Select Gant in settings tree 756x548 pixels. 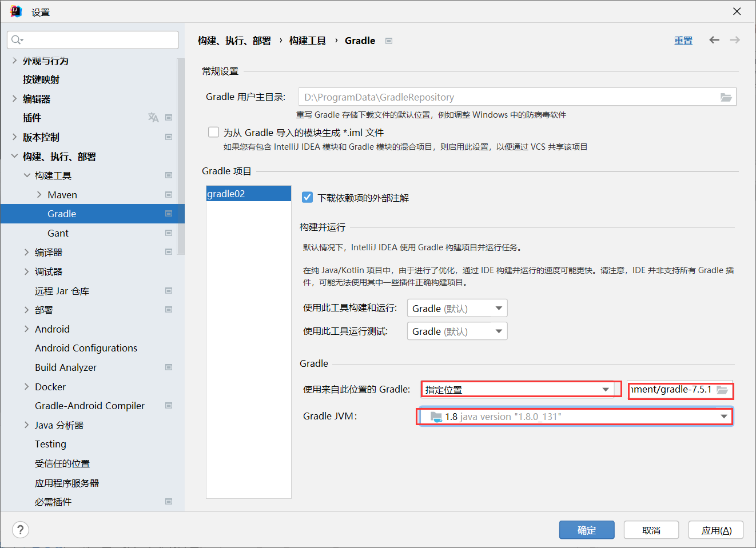coord(58,233)
